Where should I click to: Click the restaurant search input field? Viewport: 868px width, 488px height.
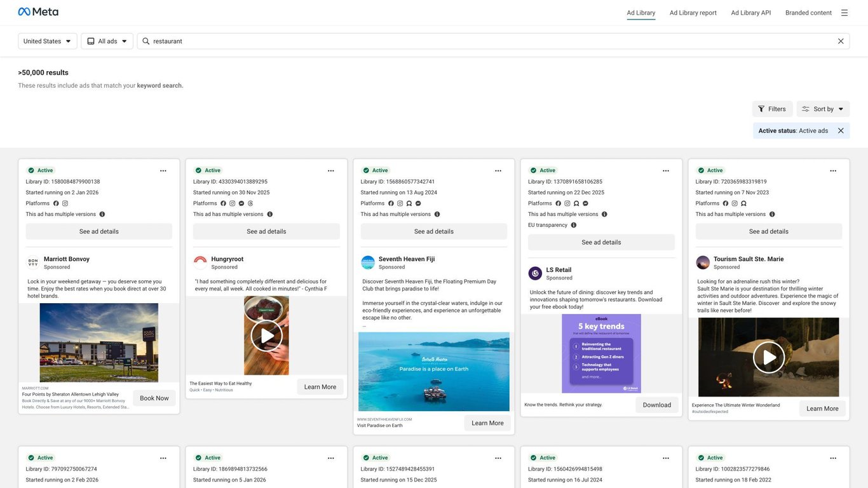(493, 41)
